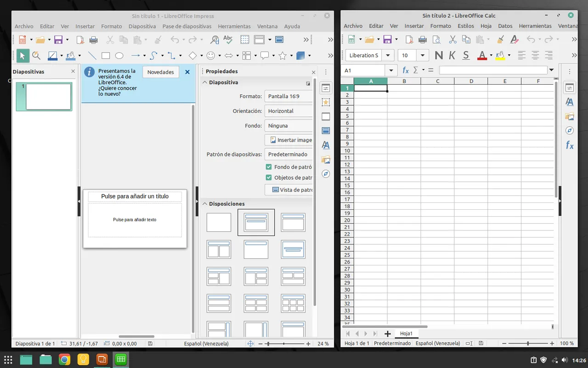Click the cut icon in Calc toolbar
Viewport: 588px width, 368px height.
coord(452,40)
